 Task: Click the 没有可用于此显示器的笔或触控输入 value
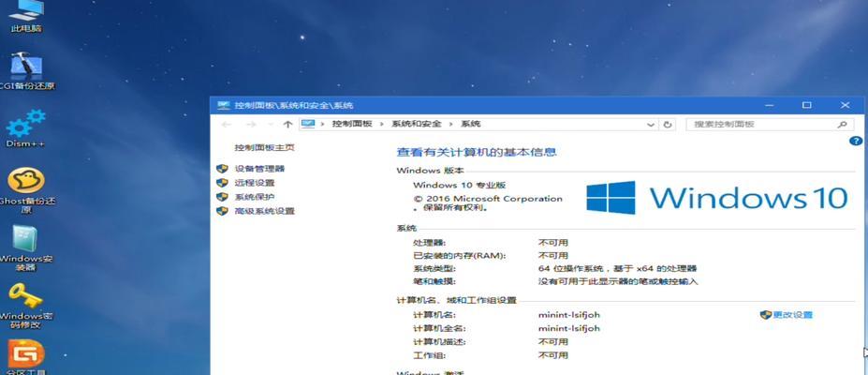[x=618, y=282]
